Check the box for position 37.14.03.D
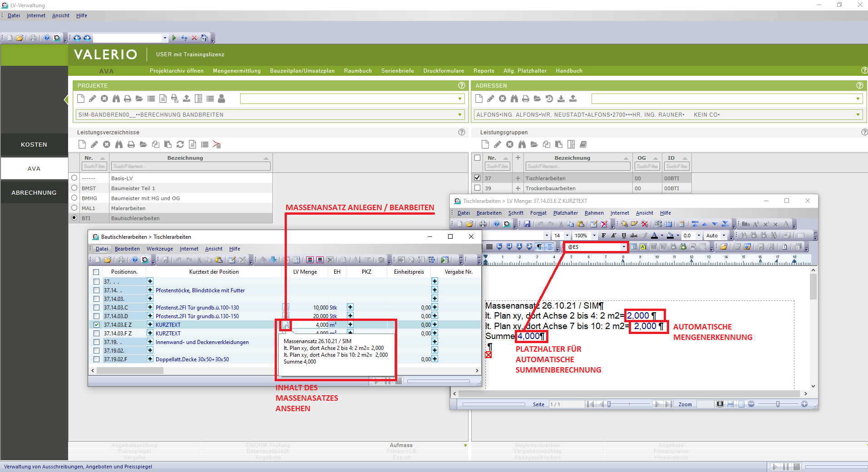 click(96, 316)
